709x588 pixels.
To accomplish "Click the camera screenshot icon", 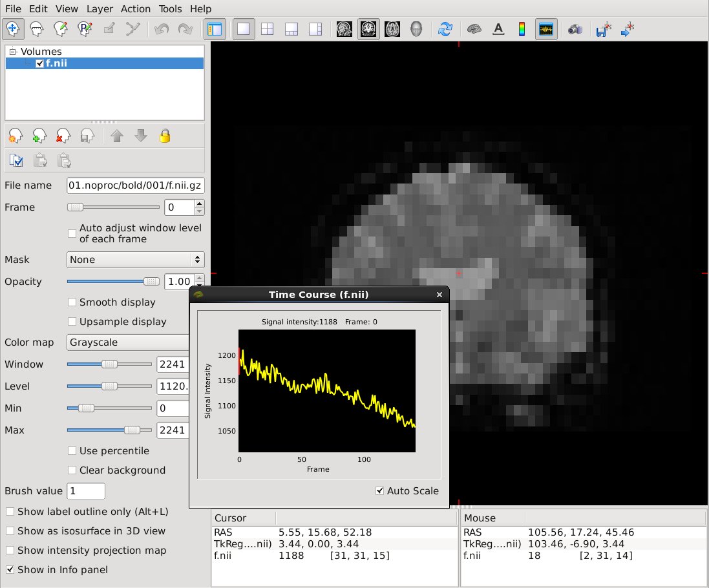I will point(575,29).
